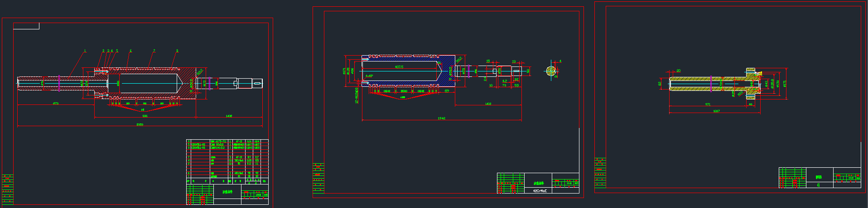Select the 80 dimension on third drawing
This screenshot has width=868, height=208.
tap(679, 71)
